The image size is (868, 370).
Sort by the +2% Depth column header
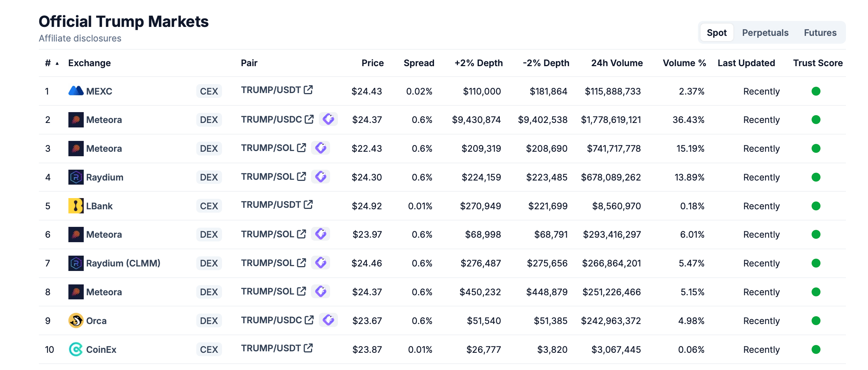point(478,63)
